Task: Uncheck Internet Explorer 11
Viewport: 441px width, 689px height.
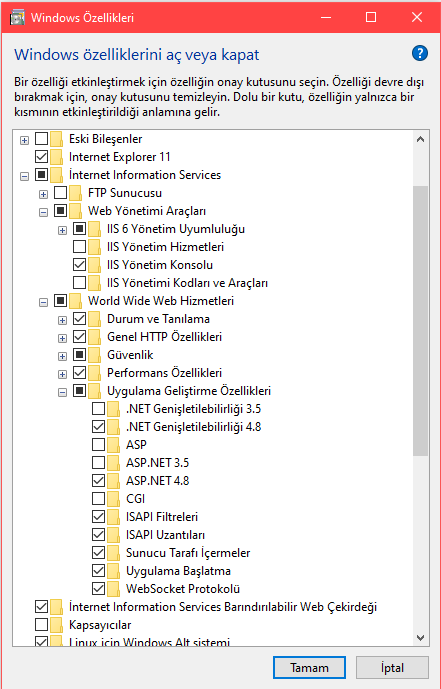Action: tap(41, 157)
